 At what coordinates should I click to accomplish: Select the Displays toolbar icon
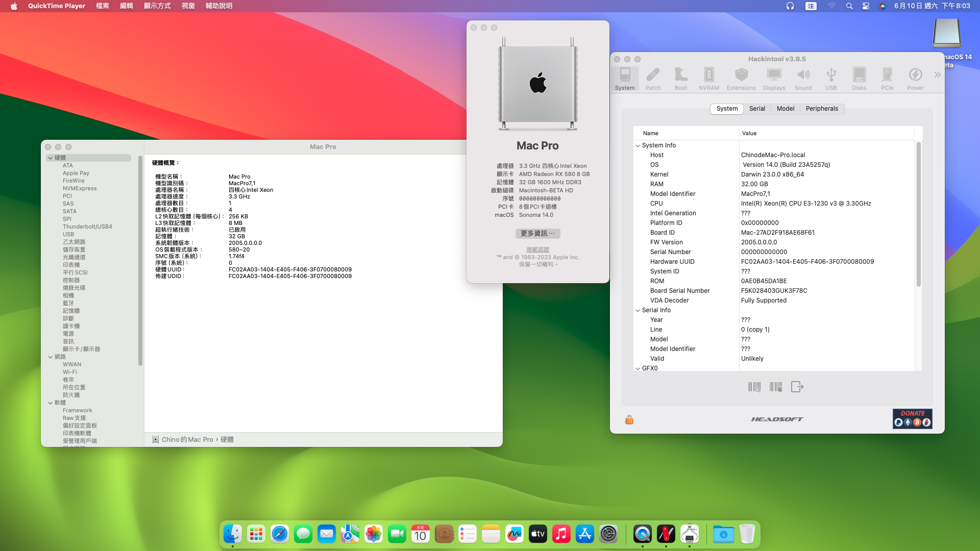pos(774,79)
